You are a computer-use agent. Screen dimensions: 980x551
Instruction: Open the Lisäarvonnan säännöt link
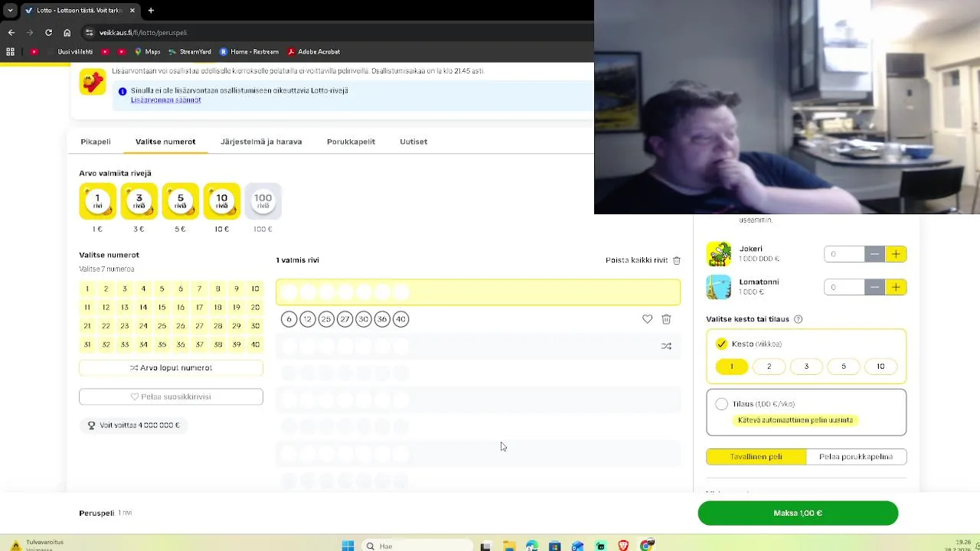(x=165, y=99)
